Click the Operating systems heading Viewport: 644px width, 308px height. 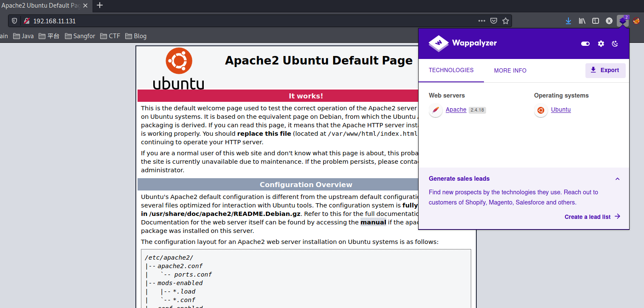click(x=561, y=95)
